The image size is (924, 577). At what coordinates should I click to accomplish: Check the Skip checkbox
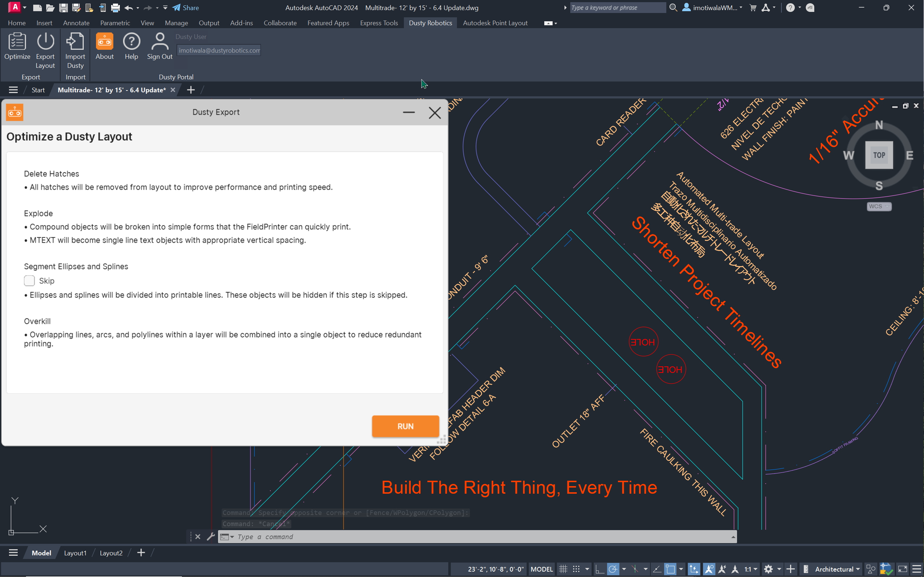(x=29, y=281)
